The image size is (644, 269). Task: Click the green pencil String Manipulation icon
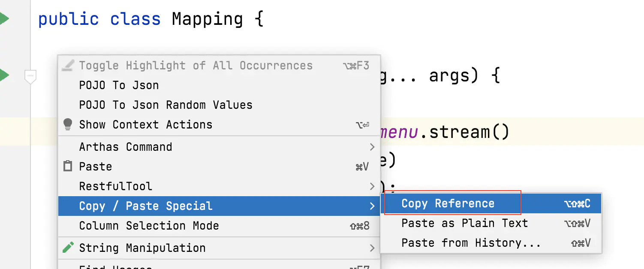point(68,248)
